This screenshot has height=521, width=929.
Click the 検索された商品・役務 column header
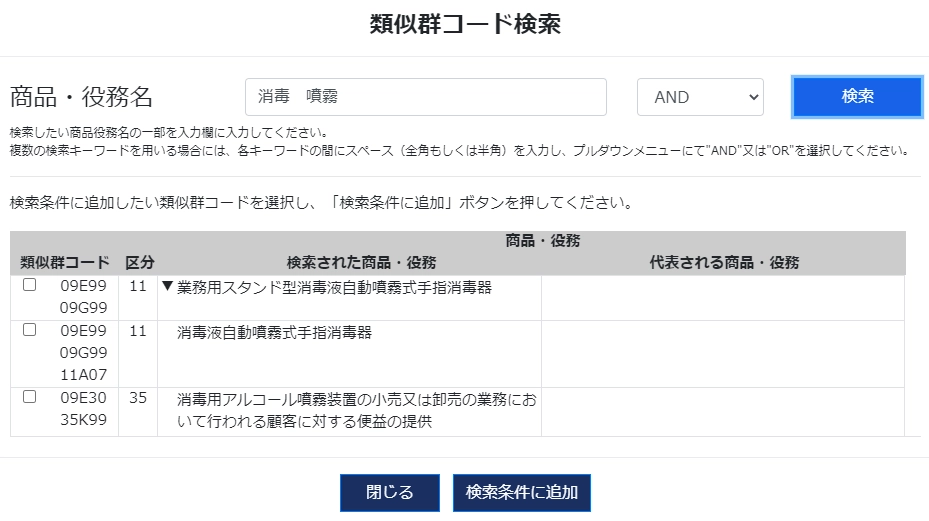point(361,263)
